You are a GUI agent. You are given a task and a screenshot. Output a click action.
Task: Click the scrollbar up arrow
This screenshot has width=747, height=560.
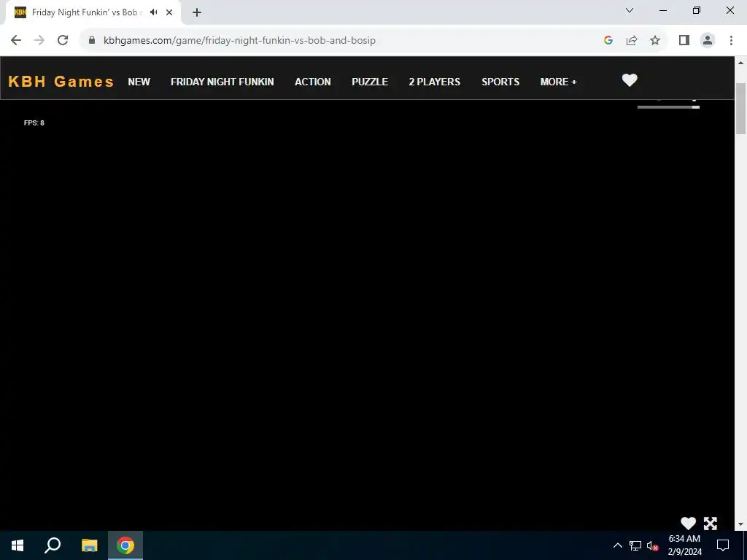[x=741, y=63]
